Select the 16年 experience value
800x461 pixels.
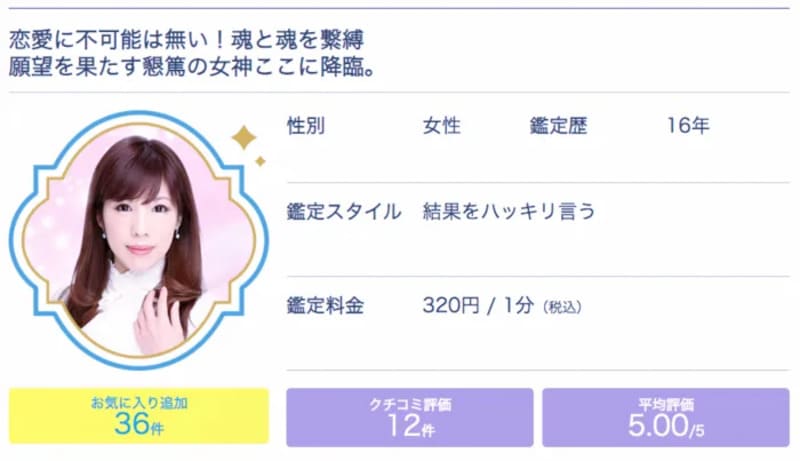[687, 127]
